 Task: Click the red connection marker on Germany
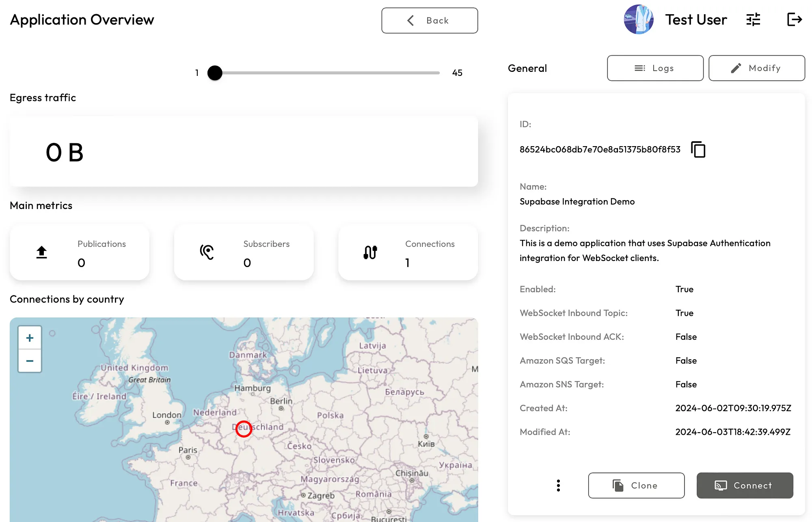click(x=244, y=429)
